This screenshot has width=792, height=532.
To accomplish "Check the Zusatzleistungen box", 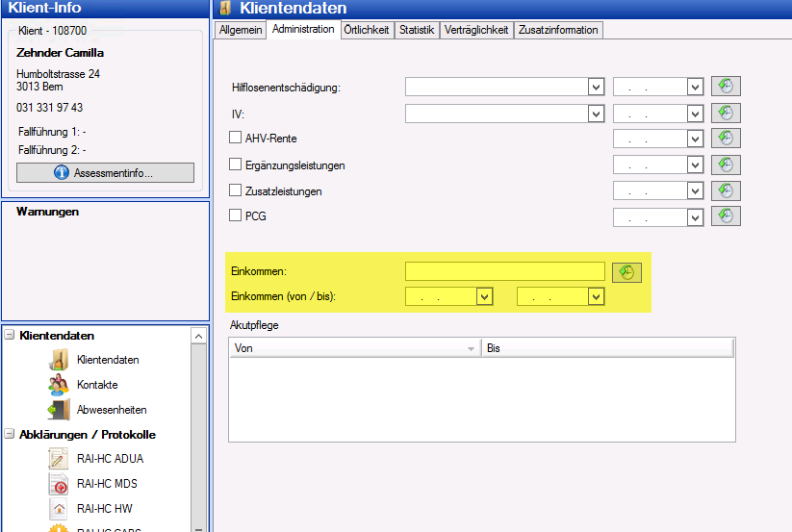I will click(235, 190).
